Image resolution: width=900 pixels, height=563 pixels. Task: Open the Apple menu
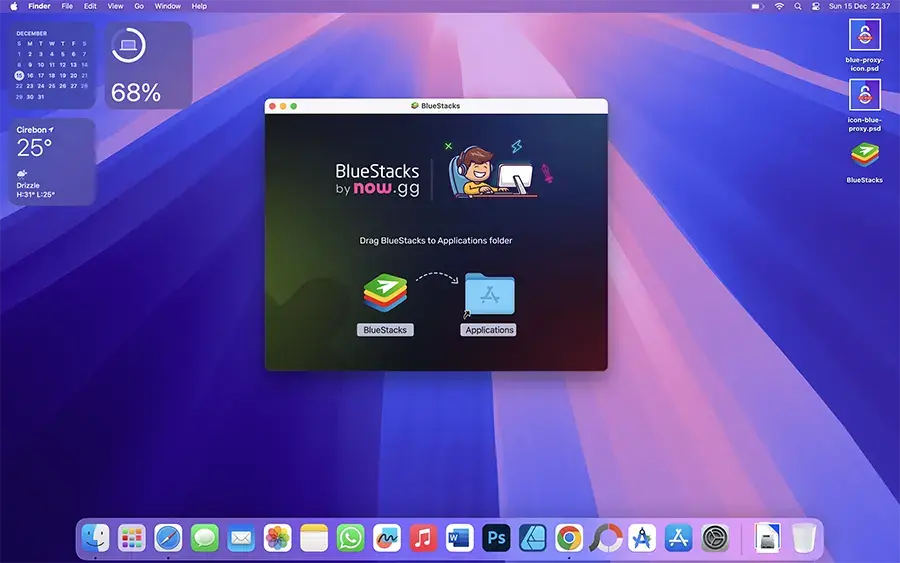[14, 6]
